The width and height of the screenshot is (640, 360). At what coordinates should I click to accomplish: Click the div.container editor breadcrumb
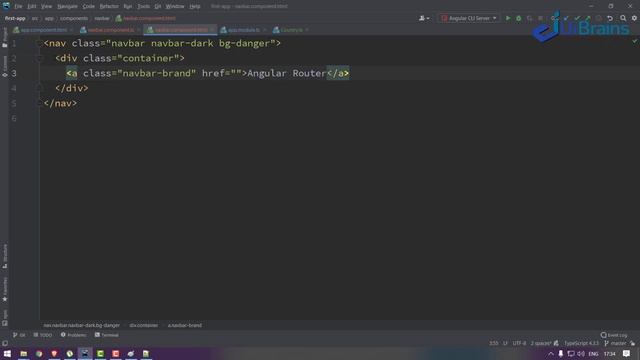point(144,325)
